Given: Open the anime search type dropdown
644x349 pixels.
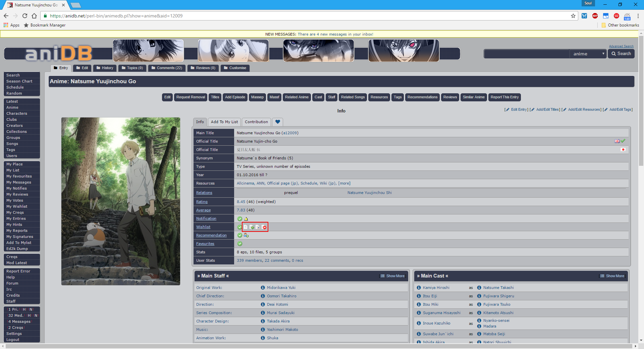Looking at the screenshot, I should point(588,54).
